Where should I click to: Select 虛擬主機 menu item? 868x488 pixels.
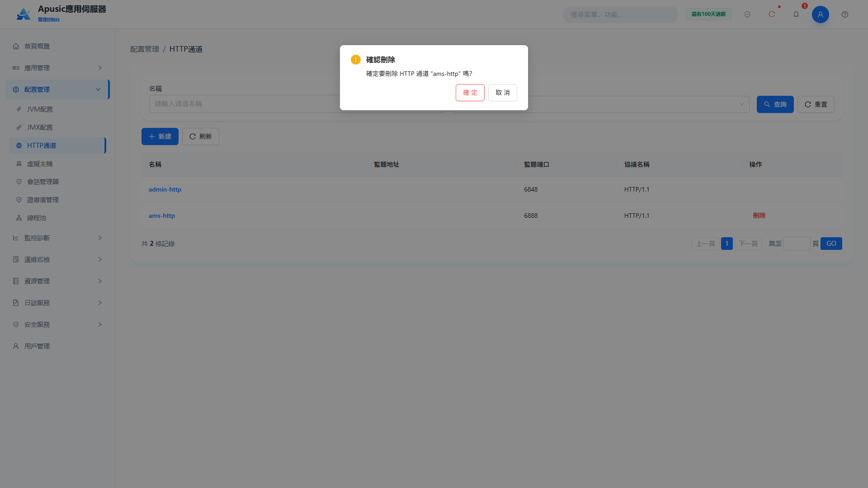pyautogui.click(x=57, y=164)
